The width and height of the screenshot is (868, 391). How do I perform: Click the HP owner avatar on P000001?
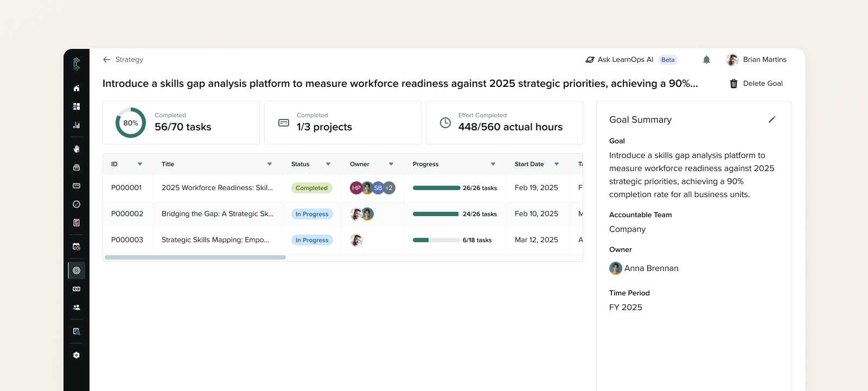point(356,188)
